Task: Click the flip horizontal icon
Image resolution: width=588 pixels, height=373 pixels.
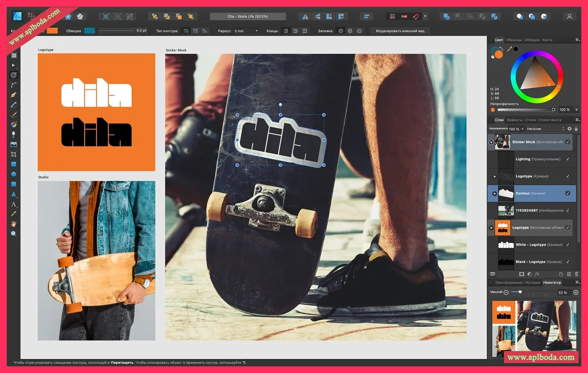Action: point(306,17)
